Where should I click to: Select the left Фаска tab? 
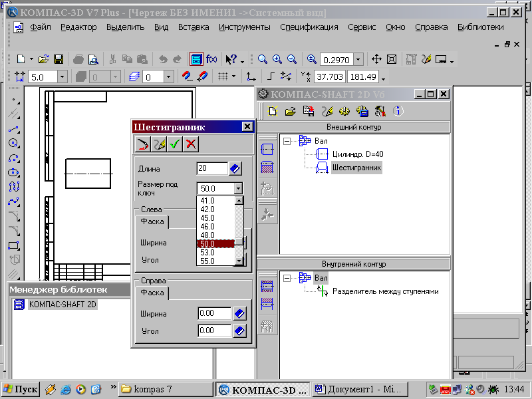pos(152,221)
